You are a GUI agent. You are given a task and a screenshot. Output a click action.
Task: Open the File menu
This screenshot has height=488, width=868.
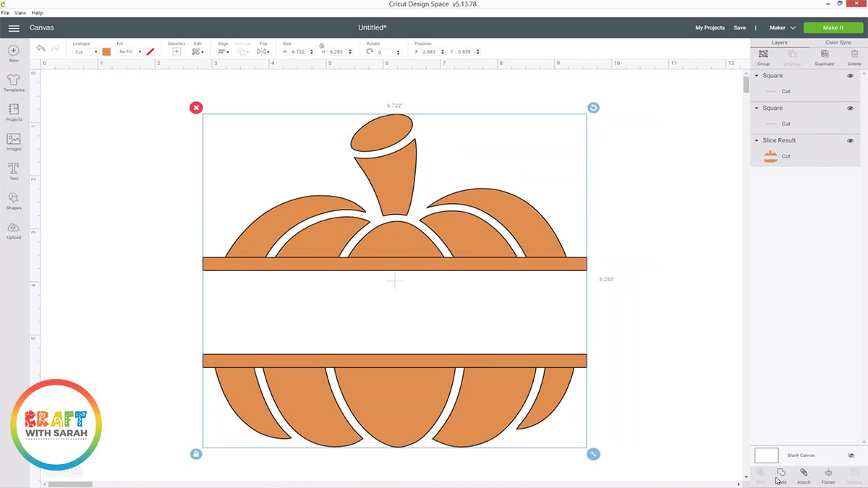(4, 13)
